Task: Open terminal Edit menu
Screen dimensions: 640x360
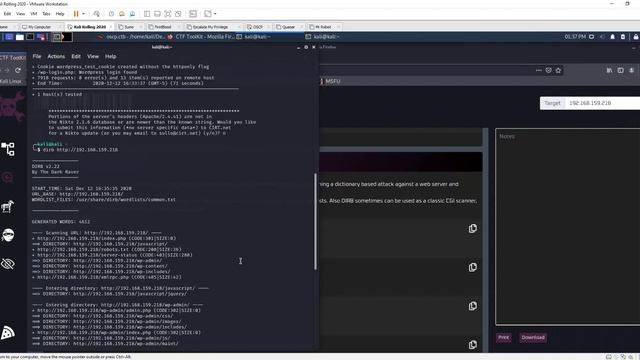Action: (76, 56)
